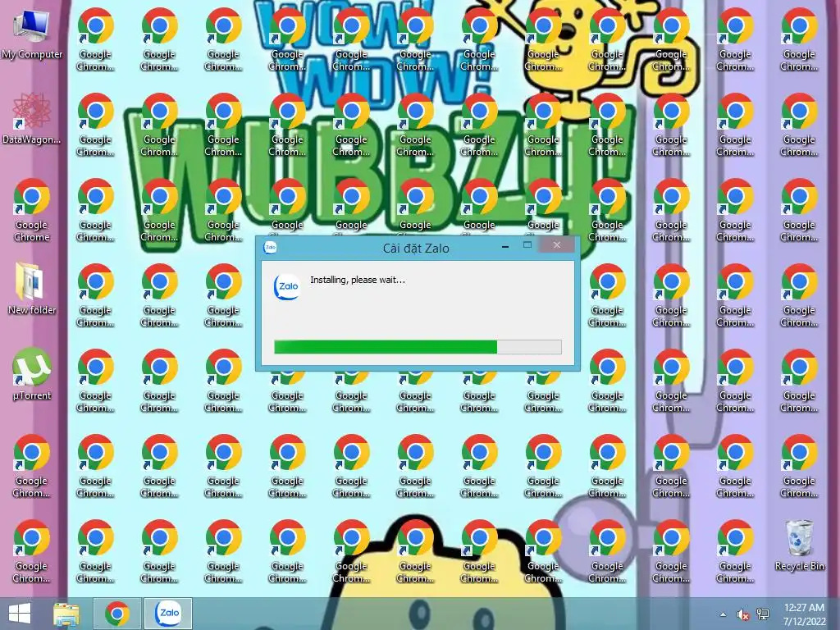This screenshot has width=840, height=630.
Task: Open the muted volume tray icon
Action: (743, 615)
